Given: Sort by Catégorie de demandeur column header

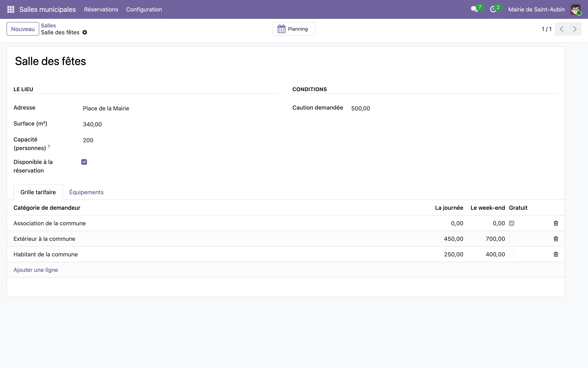Looking at the screenshot, I should pyautogui.click(x=47, y=208).
